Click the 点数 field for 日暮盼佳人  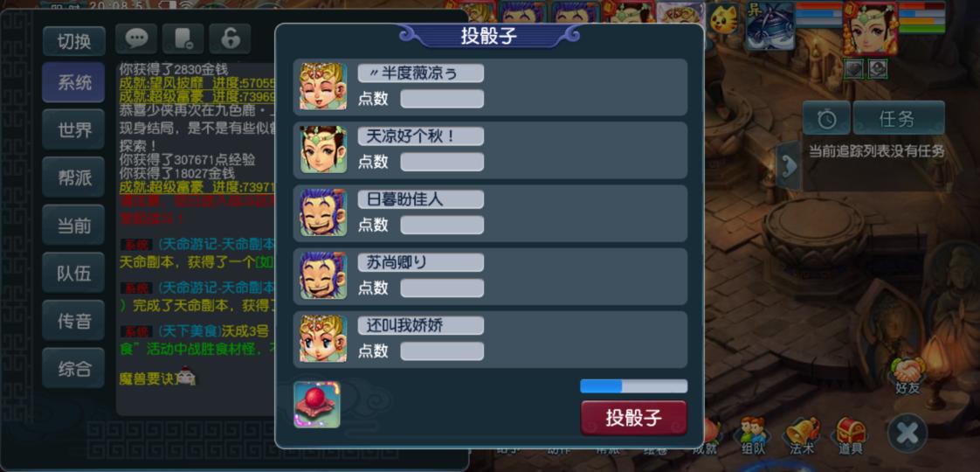[442, 225]
